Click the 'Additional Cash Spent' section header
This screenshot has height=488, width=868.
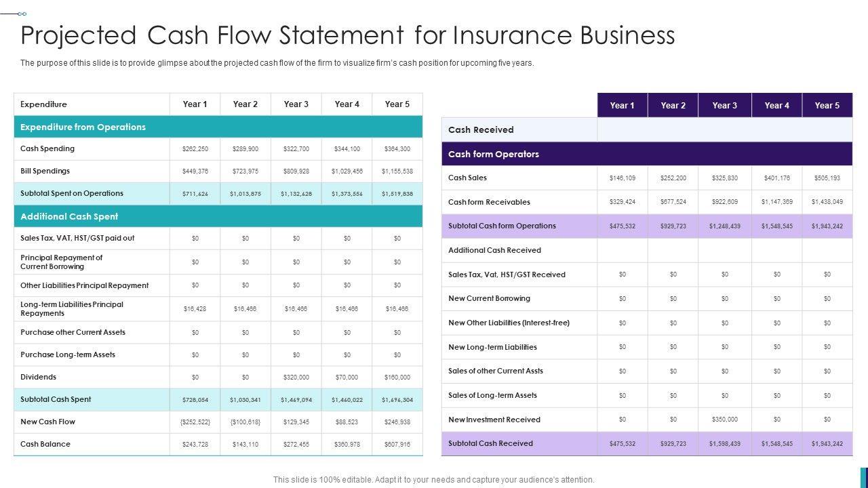coord(69,217)
